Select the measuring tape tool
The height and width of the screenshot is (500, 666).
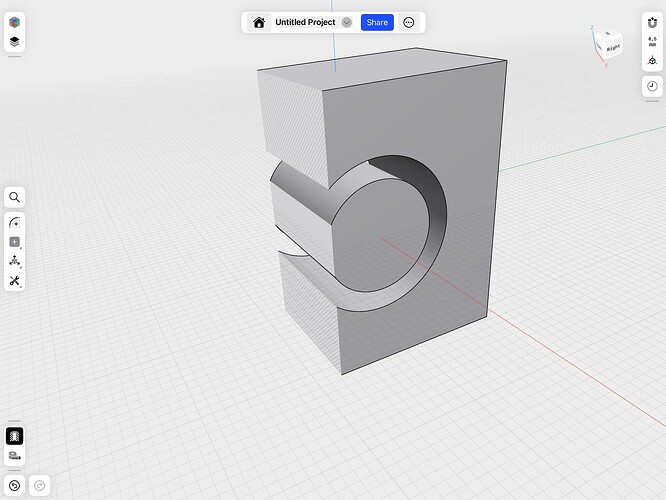14,456
